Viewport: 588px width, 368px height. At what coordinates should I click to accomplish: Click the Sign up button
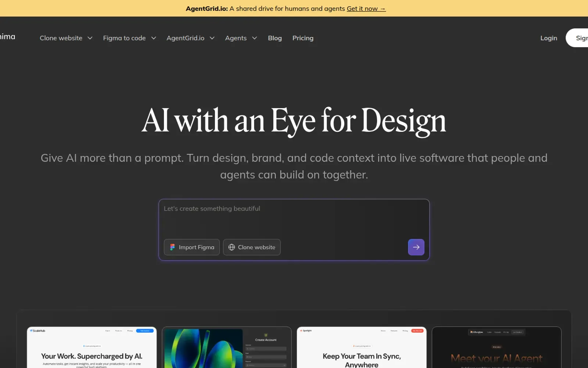click(x=577, y=38)
